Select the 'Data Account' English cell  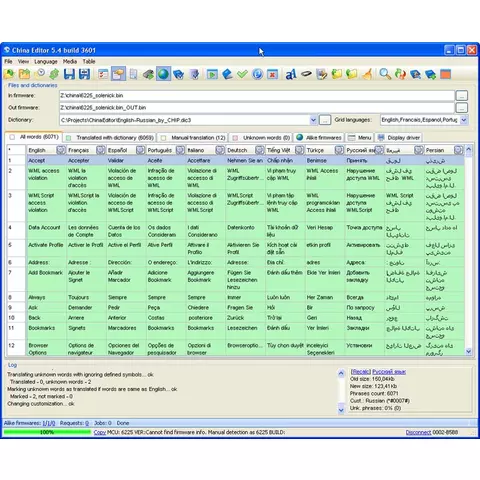pos(46,231)
